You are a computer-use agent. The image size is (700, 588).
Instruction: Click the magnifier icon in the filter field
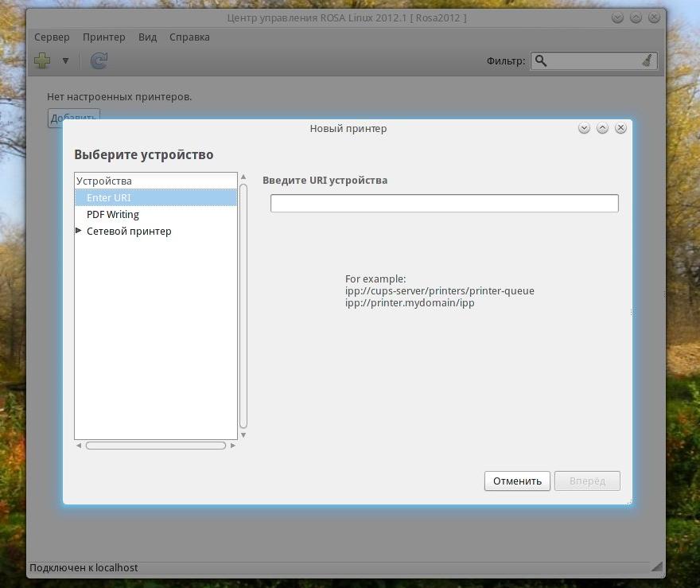point(541,60)
